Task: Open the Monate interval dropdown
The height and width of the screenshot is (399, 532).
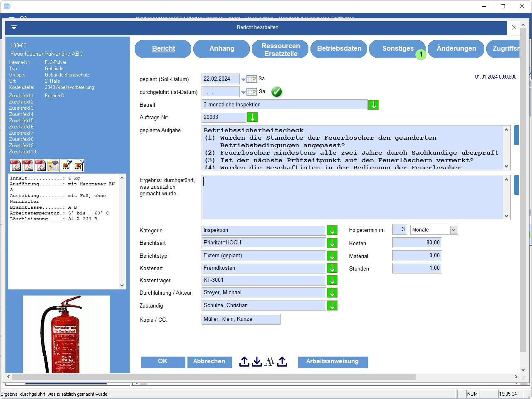Action: [x=453, y=230]
